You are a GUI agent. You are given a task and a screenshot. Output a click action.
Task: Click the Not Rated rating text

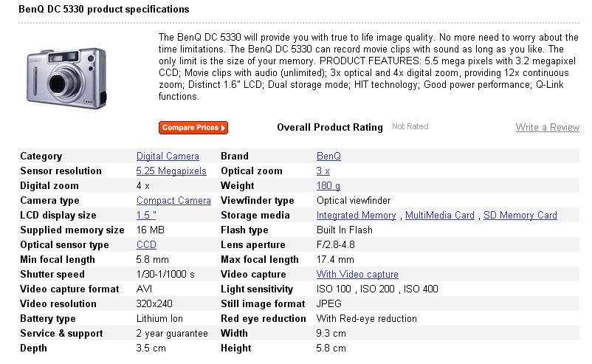click(410, 127)
